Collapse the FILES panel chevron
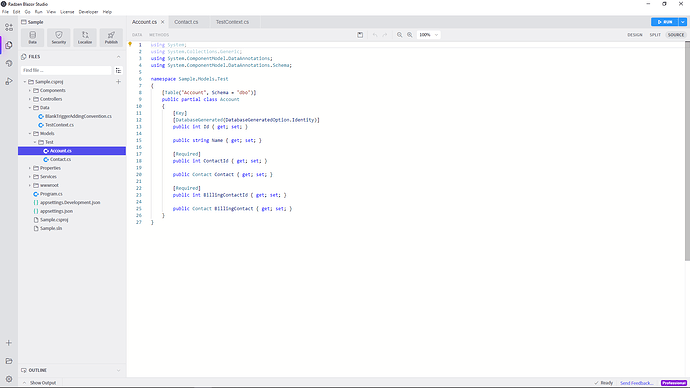Viewport: 690px width, 388px height. [118, 57]
